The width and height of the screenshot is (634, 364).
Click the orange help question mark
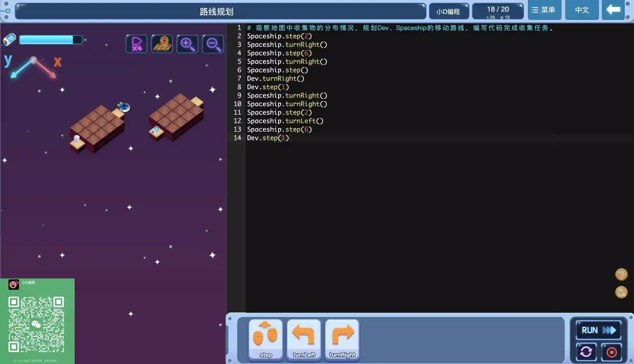coord(621,274)
